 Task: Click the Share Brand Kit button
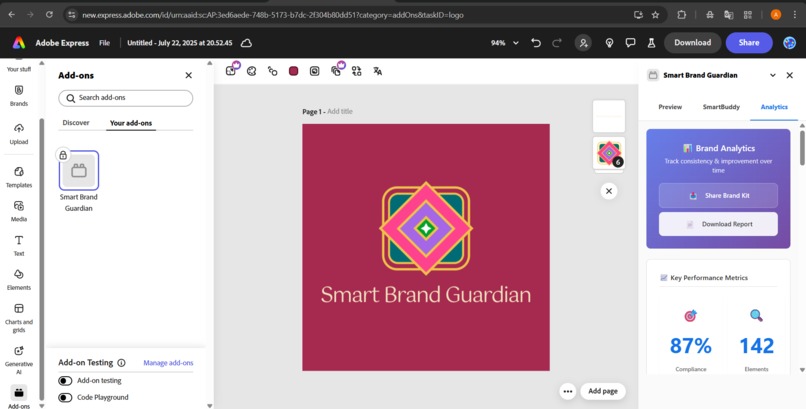[718, 195]
